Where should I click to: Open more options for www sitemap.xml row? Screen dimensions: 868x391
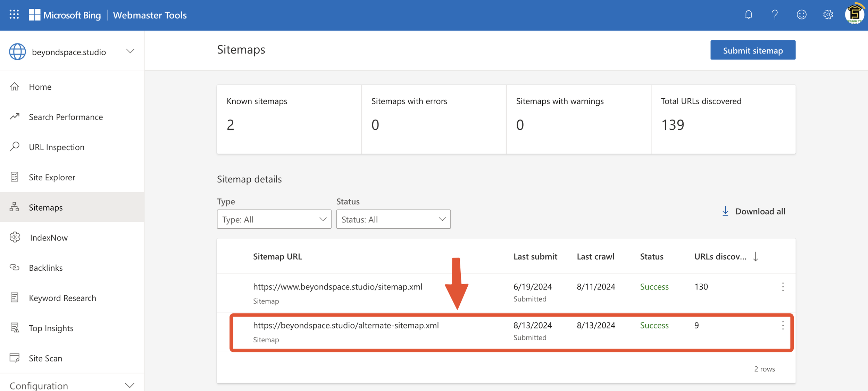[x=783, y=287]
